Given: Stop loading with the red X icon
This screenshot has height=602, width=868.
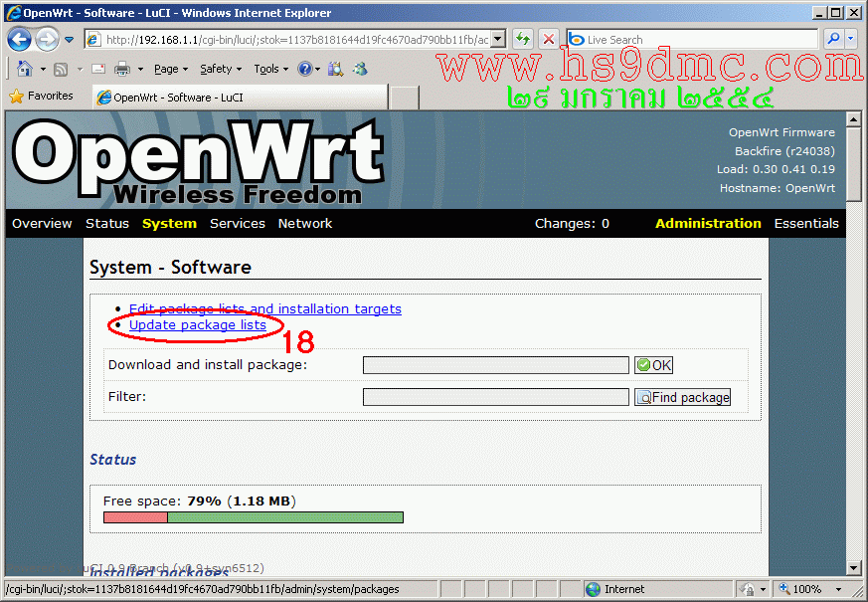Looking at the screenshot, I should (x=549, y=40).
